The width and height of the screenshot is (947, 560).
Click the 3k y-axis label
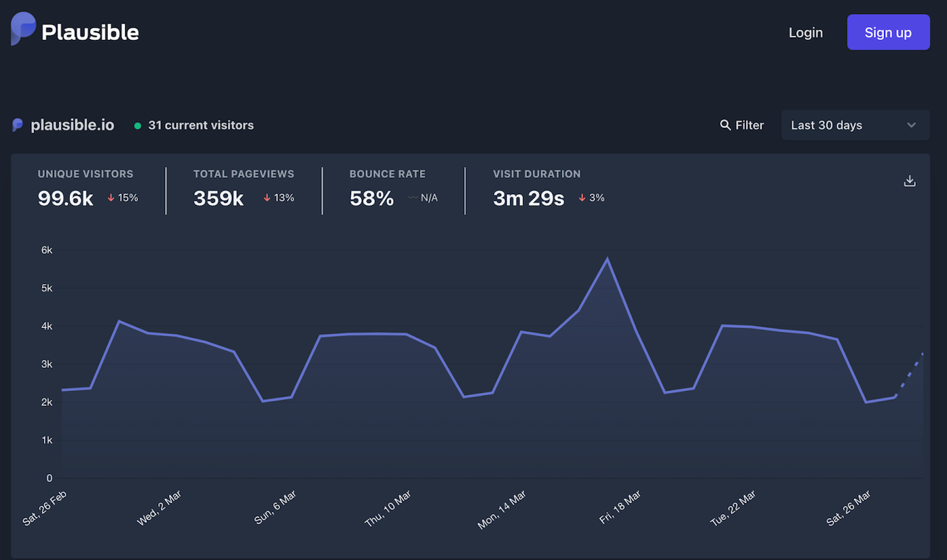coord(47,364)
